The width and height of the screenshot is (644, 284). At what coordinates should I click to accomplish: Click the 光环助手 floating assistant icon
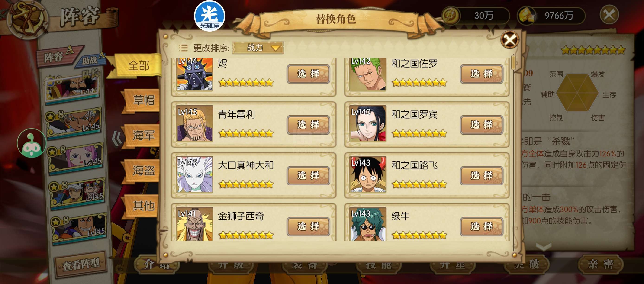click(x=209, y=16)
